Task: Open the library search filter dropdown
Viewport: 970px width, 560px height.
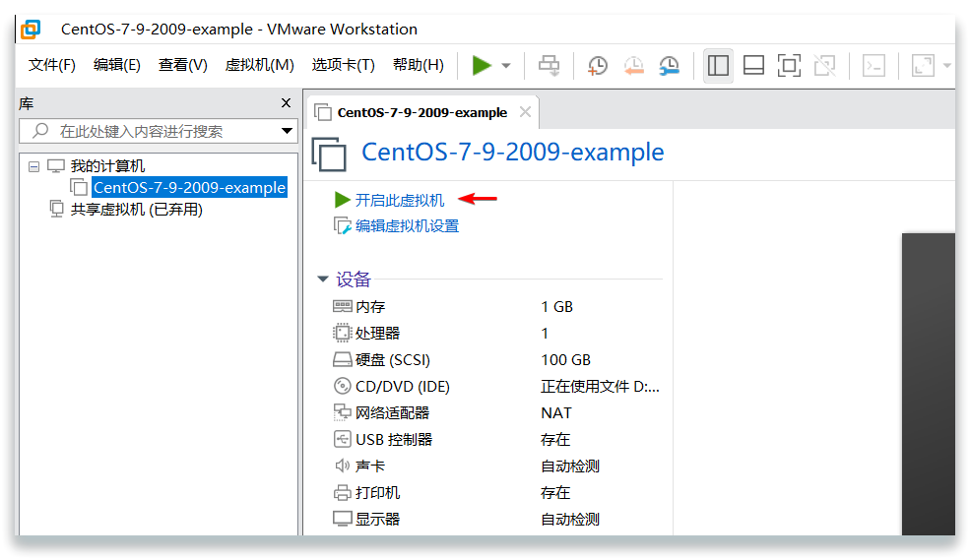Action: pos(287,131)
